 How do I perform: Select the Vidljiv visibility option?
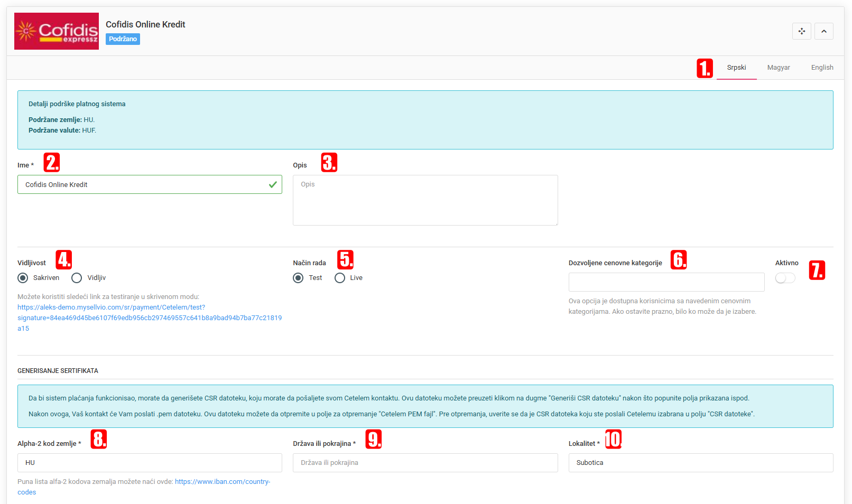click(77, 278)
